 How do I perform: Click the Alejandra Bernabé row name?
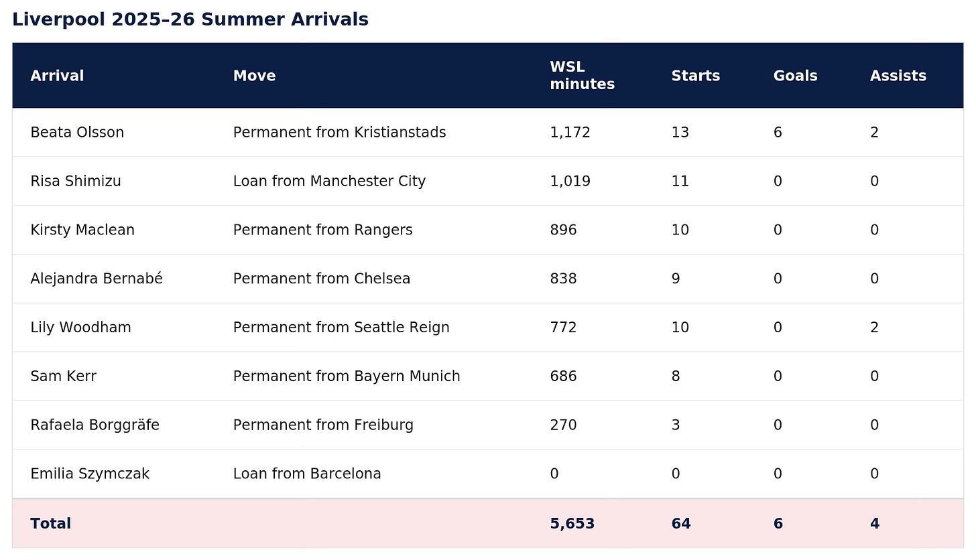click(x=97, y=279)
